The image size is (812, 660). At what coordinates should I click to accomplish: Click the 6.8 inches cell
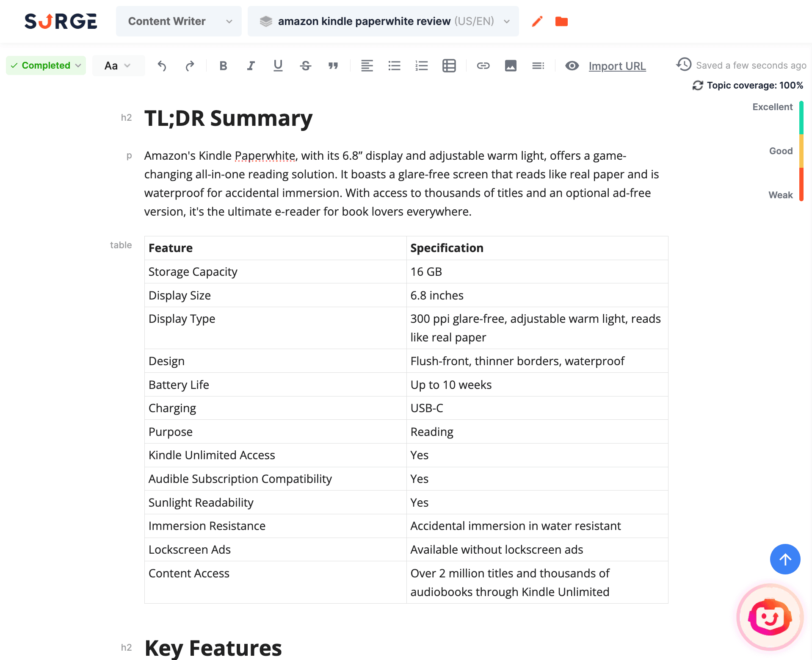pos(537,295)
